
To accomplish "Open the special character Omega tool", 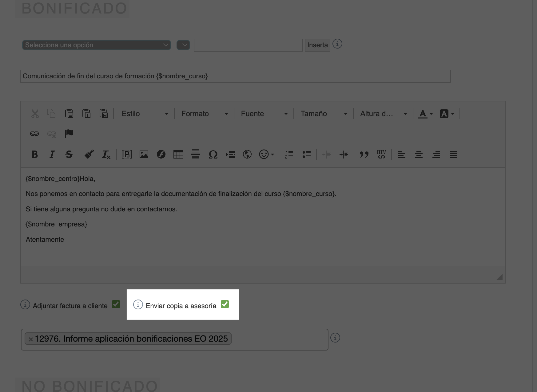I will (x=213, y=154).
